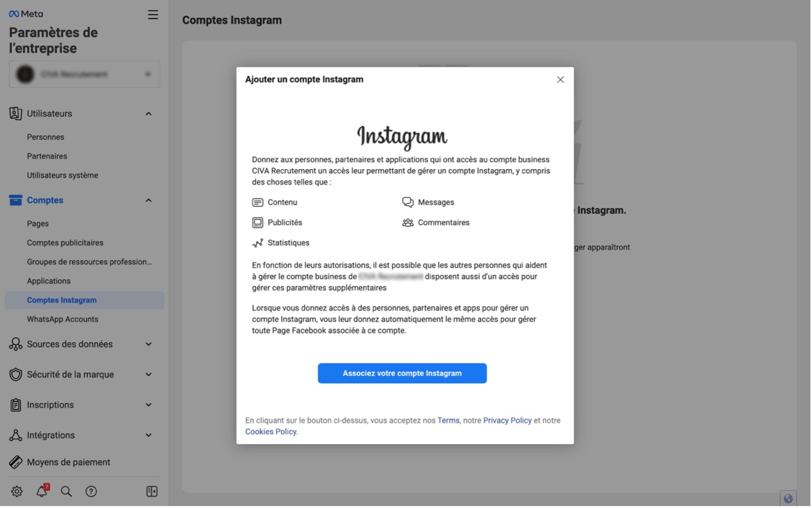Click the Utilisateurs person badge icon
This screenshot has width=812, height=508.
(15, 114)
